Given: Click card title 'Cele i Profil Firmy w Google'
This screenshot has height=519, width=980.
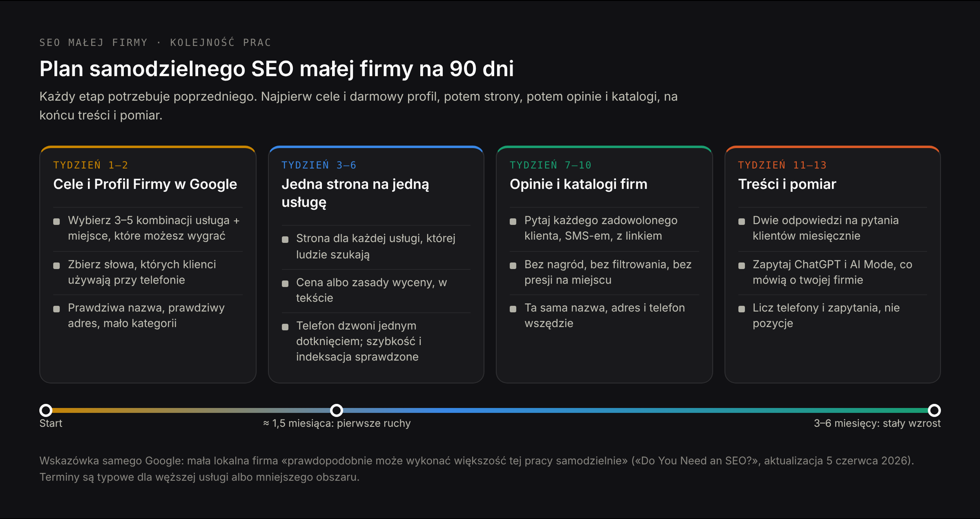Looking at the screenshot, I should click(x=145, y=184).
